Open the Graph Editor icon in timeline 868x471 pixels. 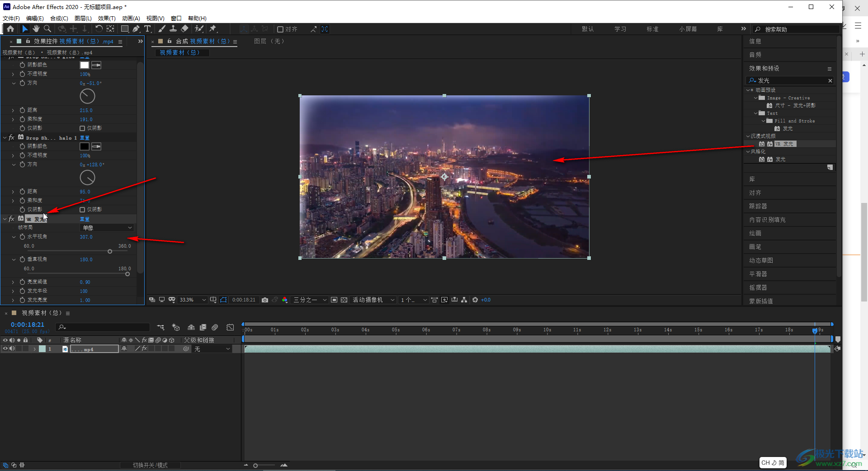coord(230,327)
